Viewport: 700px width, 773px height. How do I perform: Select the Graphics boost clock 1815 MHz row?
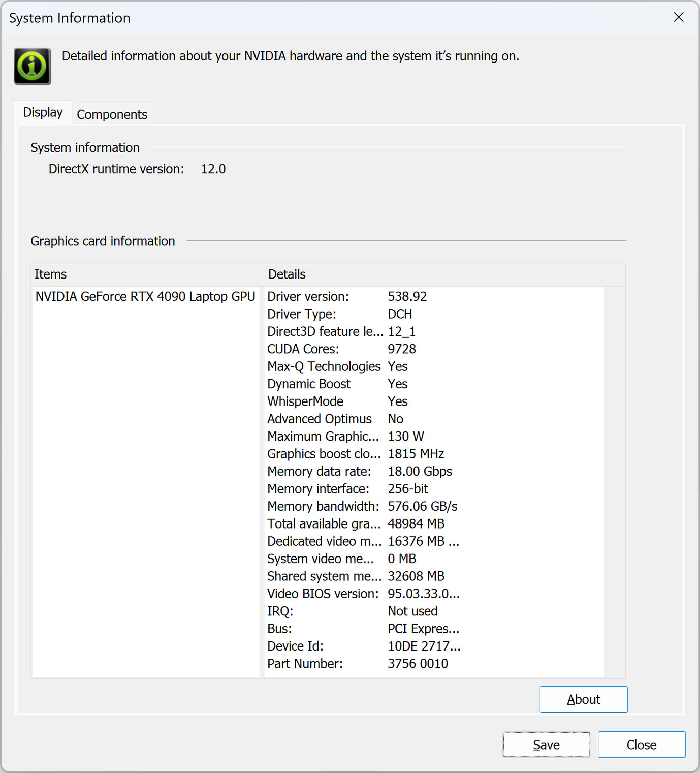click(x=434, y=454)
